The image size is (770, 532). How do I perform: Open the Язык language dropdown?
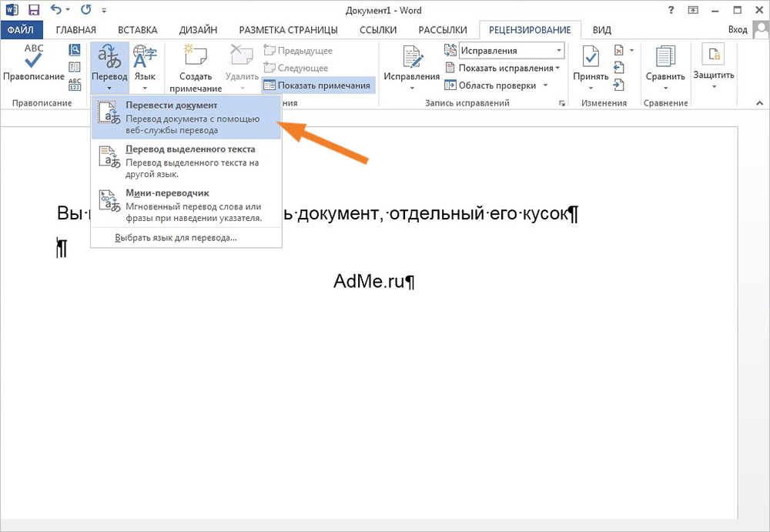(x=145, y=69)
